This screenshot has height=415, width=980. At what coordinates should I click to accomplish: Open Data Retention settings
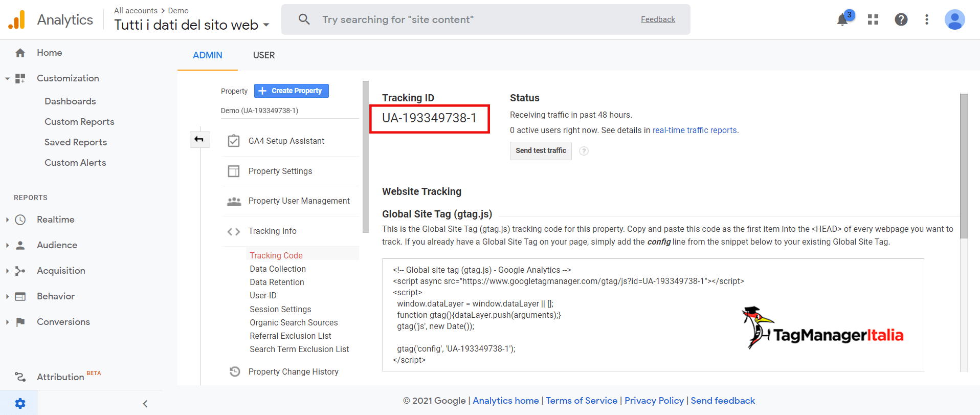tap(277, 282)
